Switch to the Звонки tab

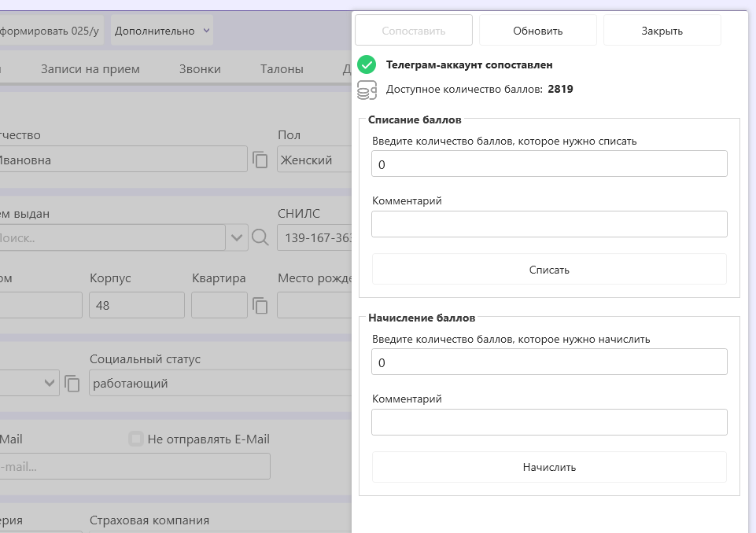pyautogui.click(x=200, y=69)
